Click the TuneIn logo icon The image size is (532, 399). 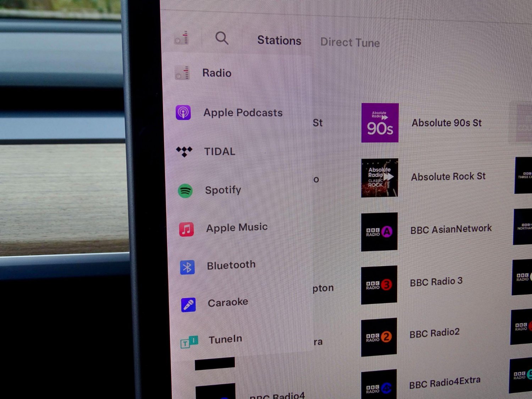click(x=189, y=342)
